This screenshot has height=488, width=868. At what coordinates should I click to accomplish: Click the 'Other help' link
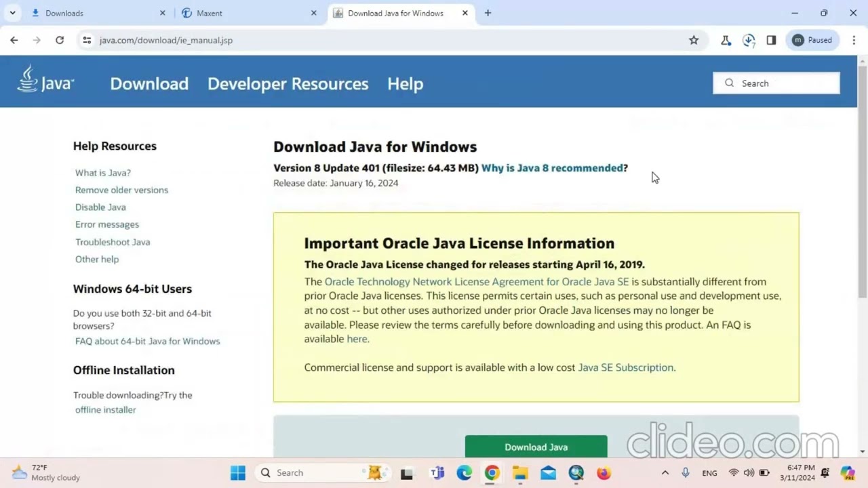97,259
